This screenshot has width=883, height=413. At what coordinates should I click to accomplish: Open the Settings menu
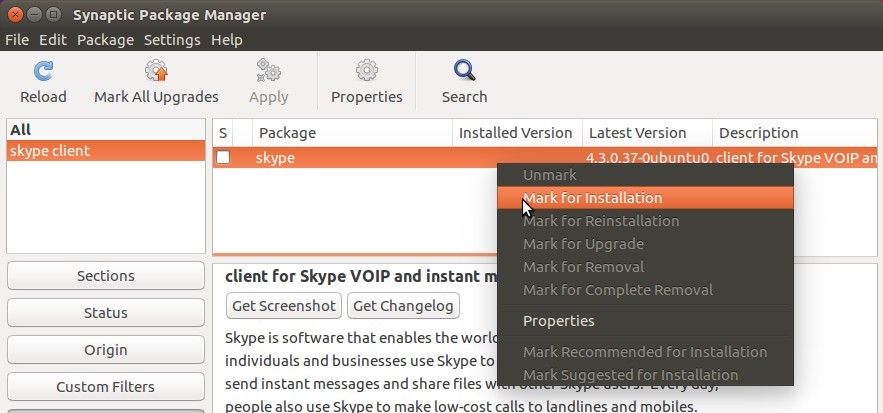click(172, 40)
